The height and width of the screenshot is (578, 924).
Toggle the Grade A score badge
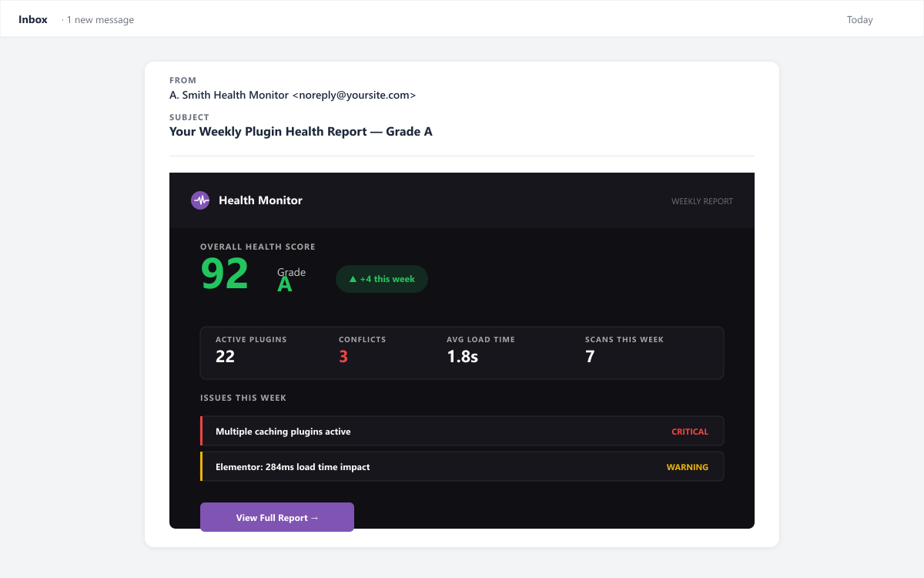286,277
